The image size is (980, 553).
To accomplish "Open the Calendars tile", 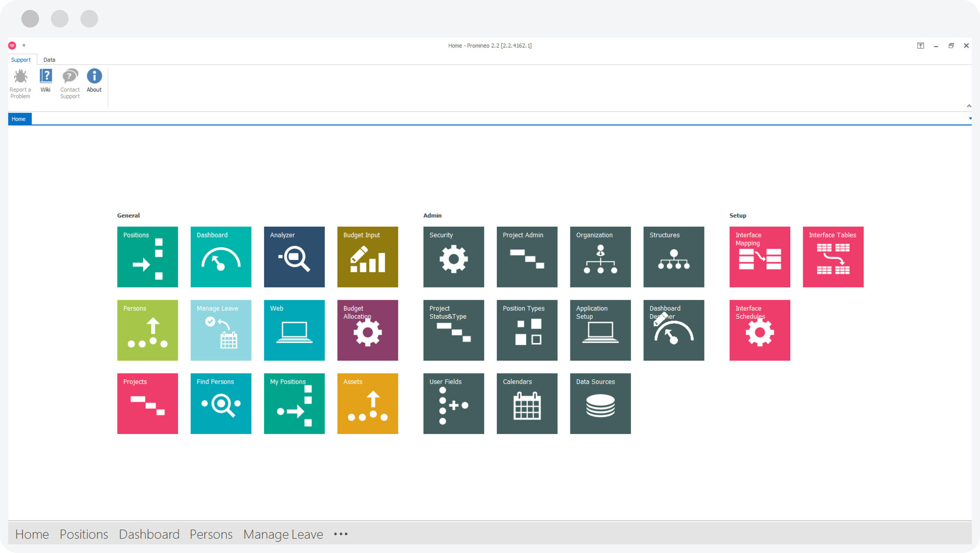I will coord(527,404).
